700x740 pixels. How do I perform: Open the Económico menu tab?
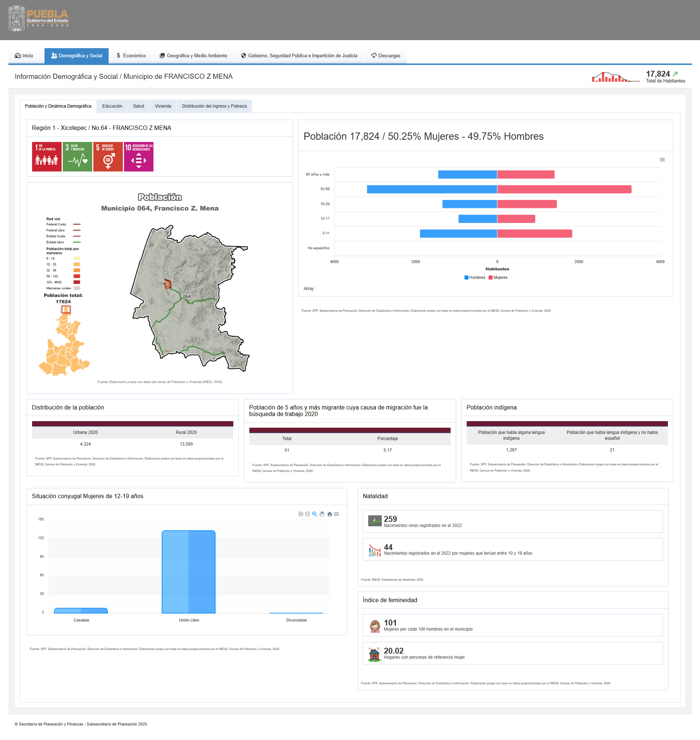(131, 55)
